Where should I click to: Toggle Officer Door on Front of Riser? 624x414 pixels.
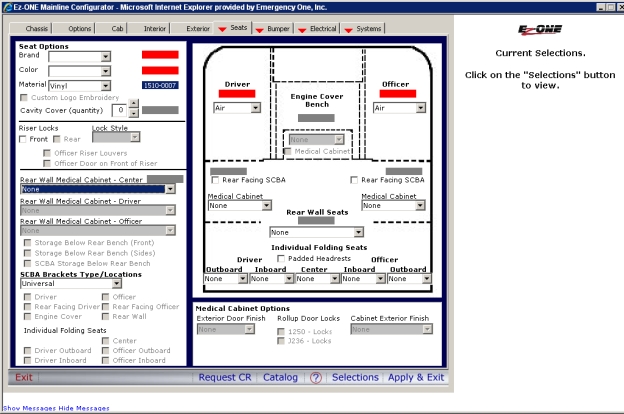47,164
